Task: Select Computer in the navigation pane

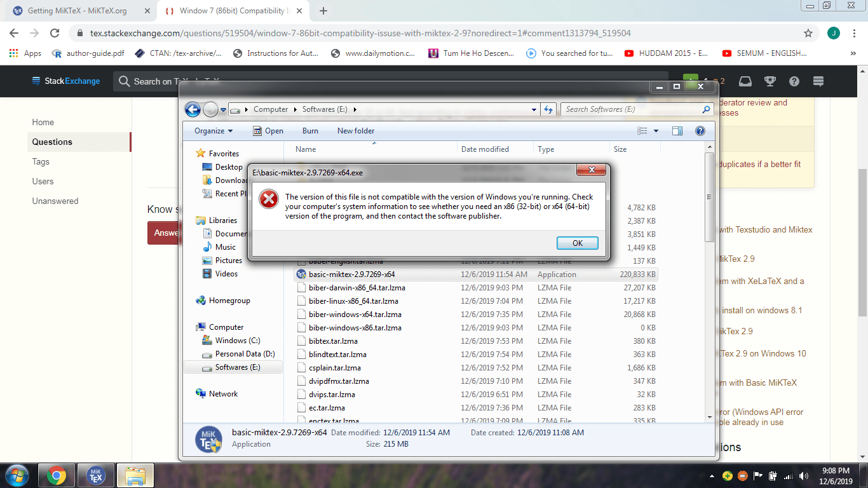Action: point(226,327)
